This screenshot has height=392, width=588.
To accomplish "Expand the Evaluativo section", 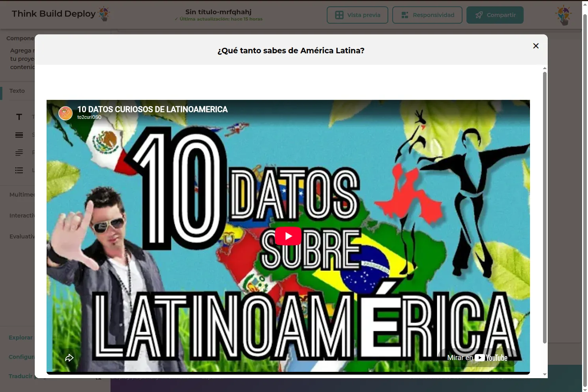I will (22, 236).
